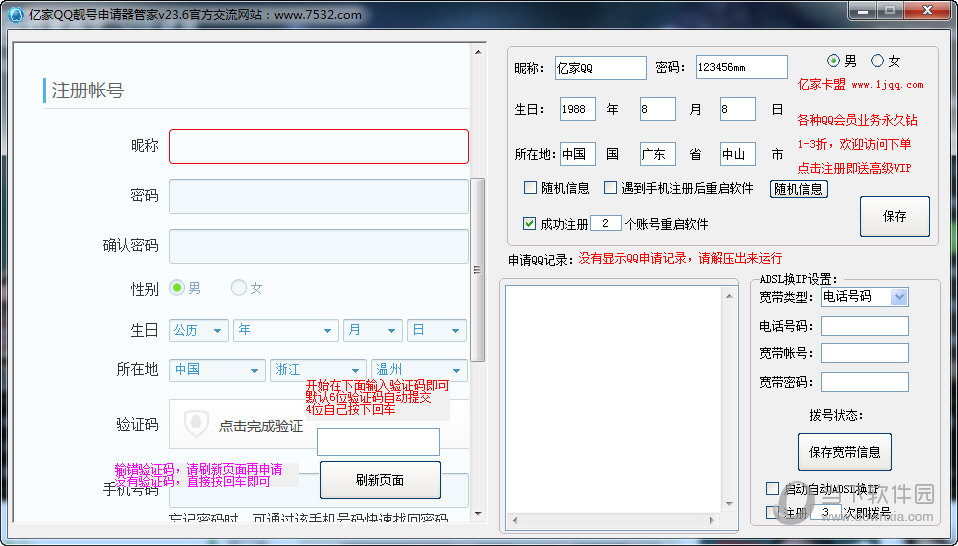
Task: Select the 男 radio in right settings panel
Action: (833, 60)
